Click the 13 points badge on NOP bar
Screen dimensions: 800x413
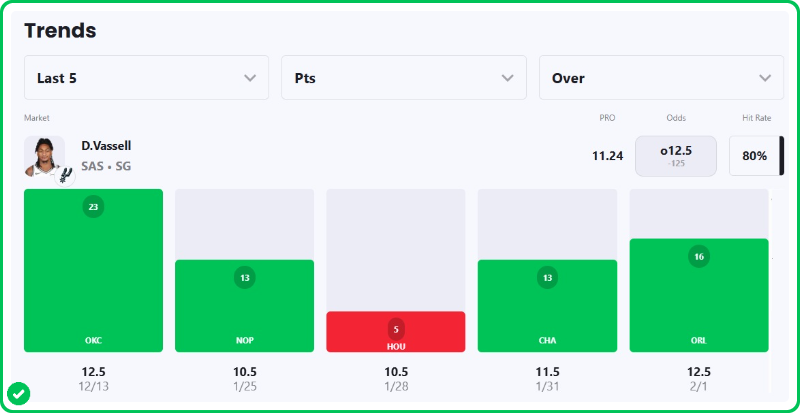[244, 278]
